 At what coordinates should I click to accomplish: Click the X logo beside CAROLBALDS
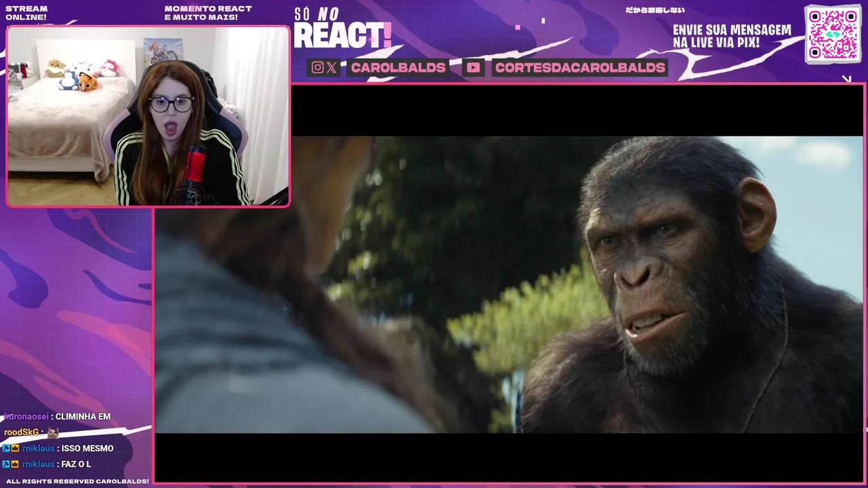(332, 67)
